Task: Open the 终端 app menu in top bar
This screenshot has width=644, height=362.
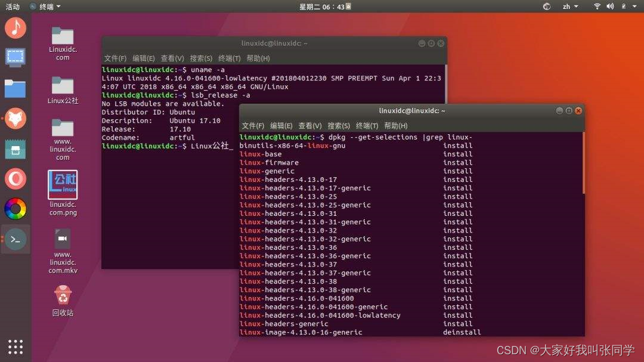Action: tap(45, 7)
